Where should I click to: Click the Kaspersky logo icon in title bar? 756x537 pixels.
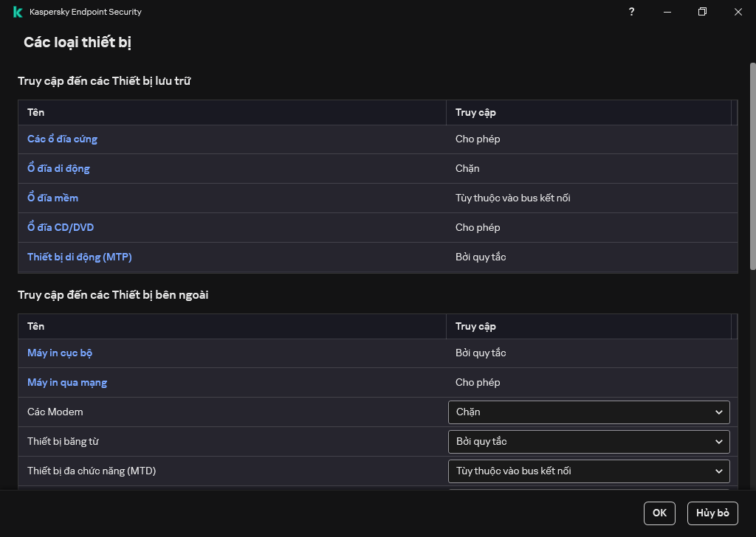[x=18, y=12]
